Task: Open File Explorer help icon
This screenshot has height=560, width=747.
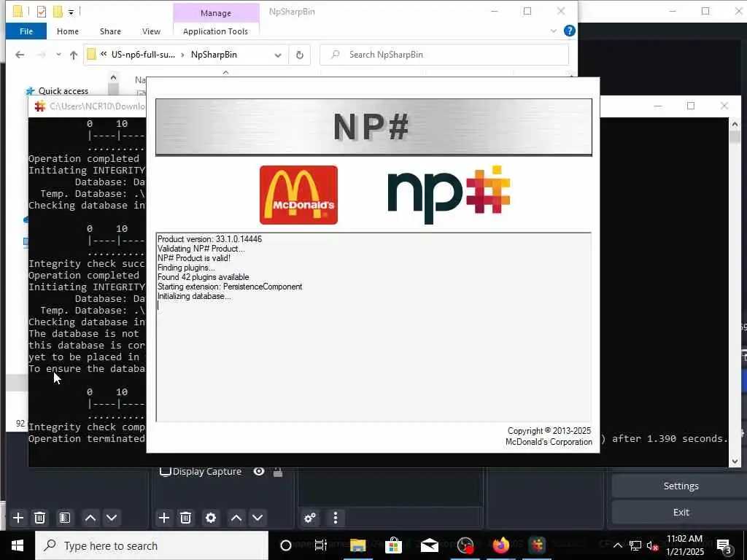Action: coord(569,31)
